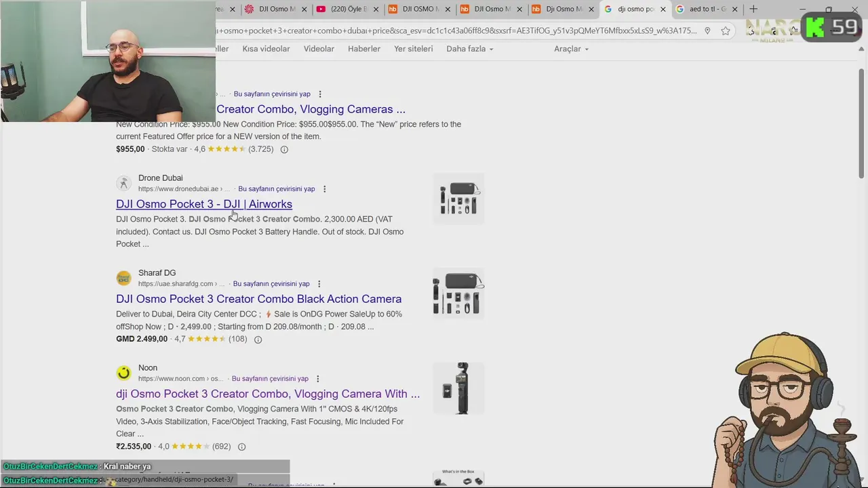This screenshot has width=868, height=488.
Task: Click the 'Noon' site name
Action: (x=148, y=368)
